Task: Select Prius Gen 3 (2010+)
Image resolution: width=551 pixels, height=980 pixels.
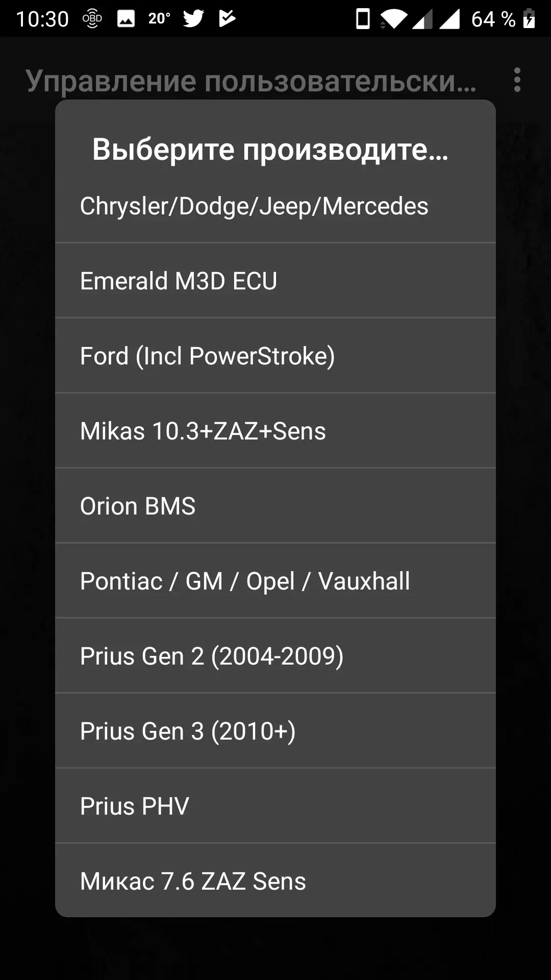Action: click(x=275, y=731)
